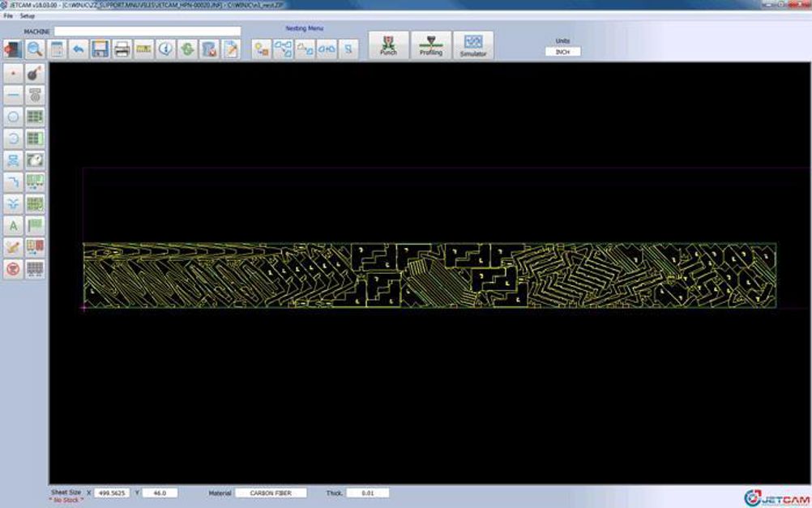The image size is (812, 508).
Task: Open the File menu
Action: click(8, 16)
